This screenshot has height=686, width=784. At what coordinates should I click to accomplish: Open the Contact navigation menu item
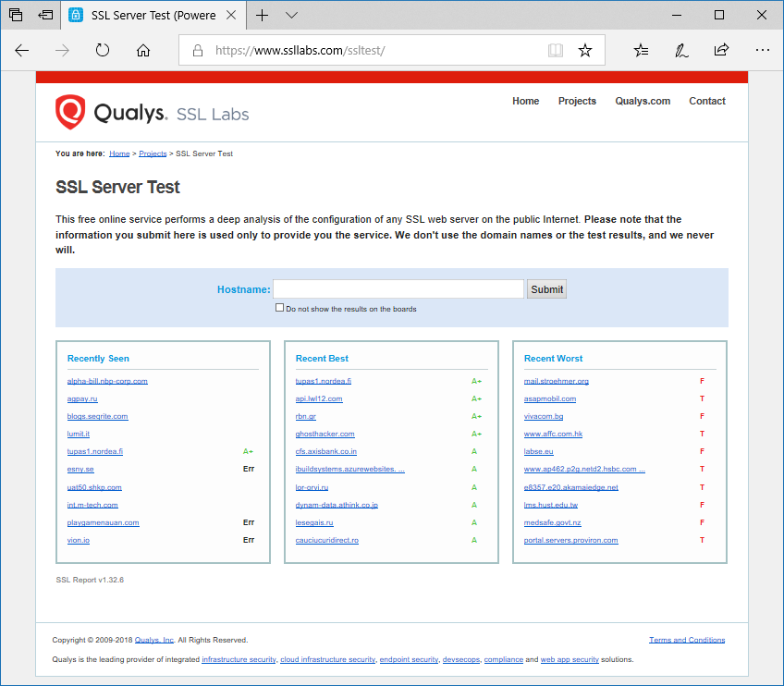pos(707,101)
